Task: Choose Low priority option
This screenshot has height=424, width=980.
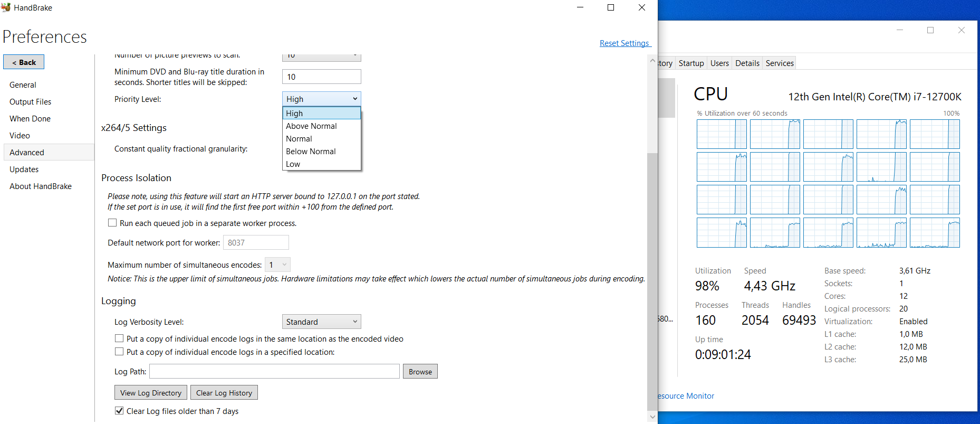Action: (x=322, y=164)
